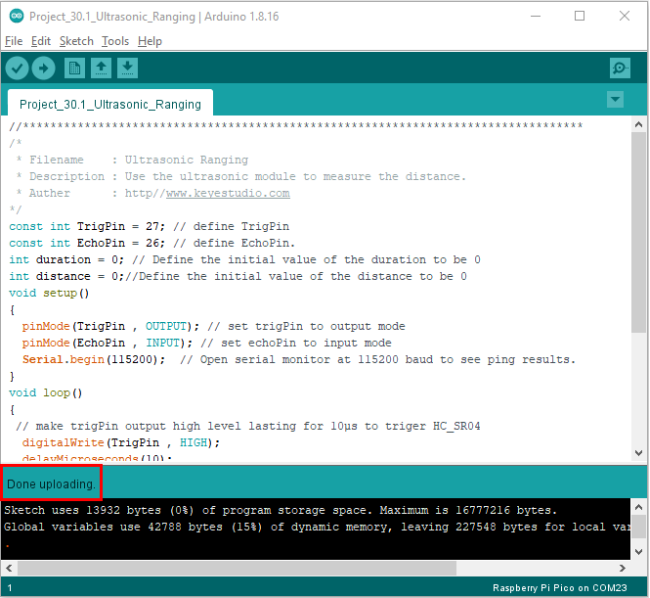Open the Edit menu
Screen dimensions: 650x598
pyautogui.click(x=41, y=41)
